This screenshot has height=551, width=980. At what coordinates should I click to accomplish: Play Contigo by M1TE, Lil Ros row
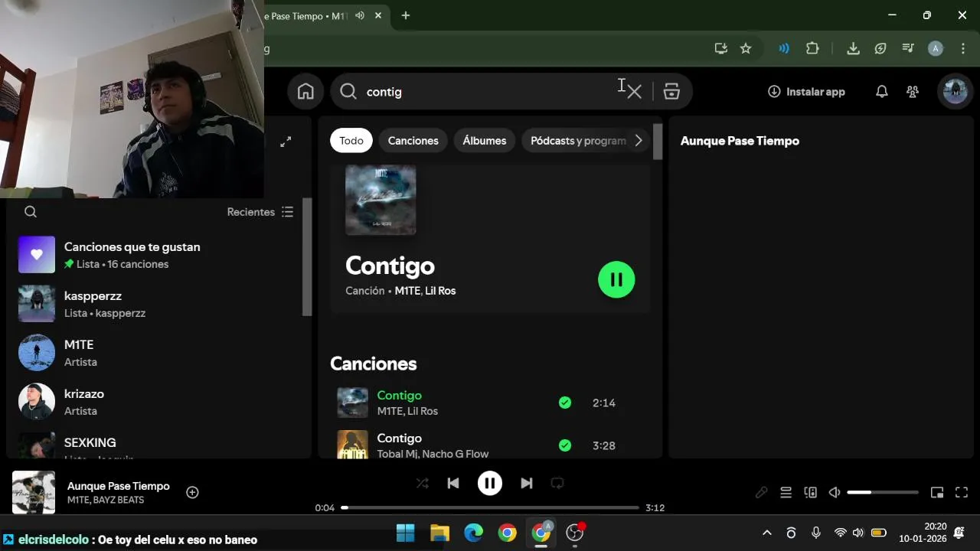pyautogui.click(x=488, y=403)
